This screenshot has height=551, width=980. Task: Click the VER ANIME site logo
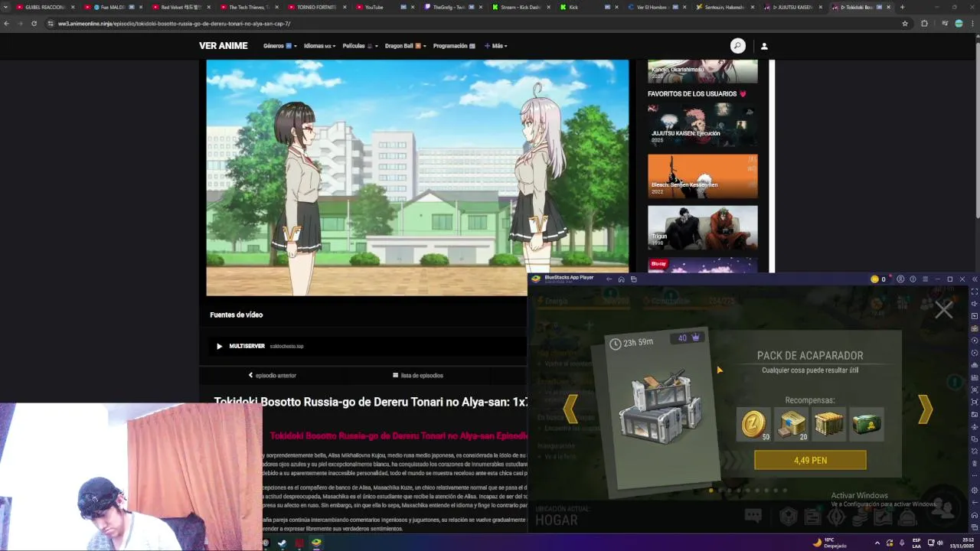pos(224,46)
